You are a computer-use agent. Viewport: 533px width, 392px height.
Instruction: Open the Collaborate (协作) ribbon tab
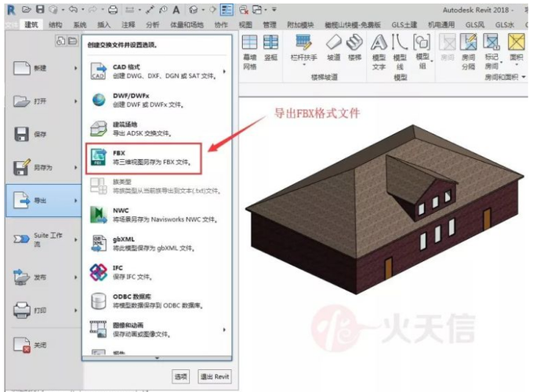[x=221, y=24]
